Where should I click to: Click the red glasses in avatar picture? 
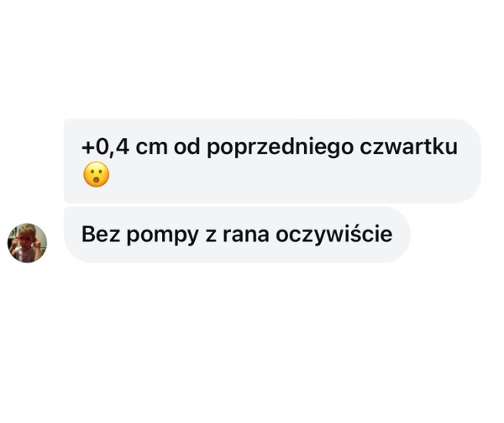point(26,240)
